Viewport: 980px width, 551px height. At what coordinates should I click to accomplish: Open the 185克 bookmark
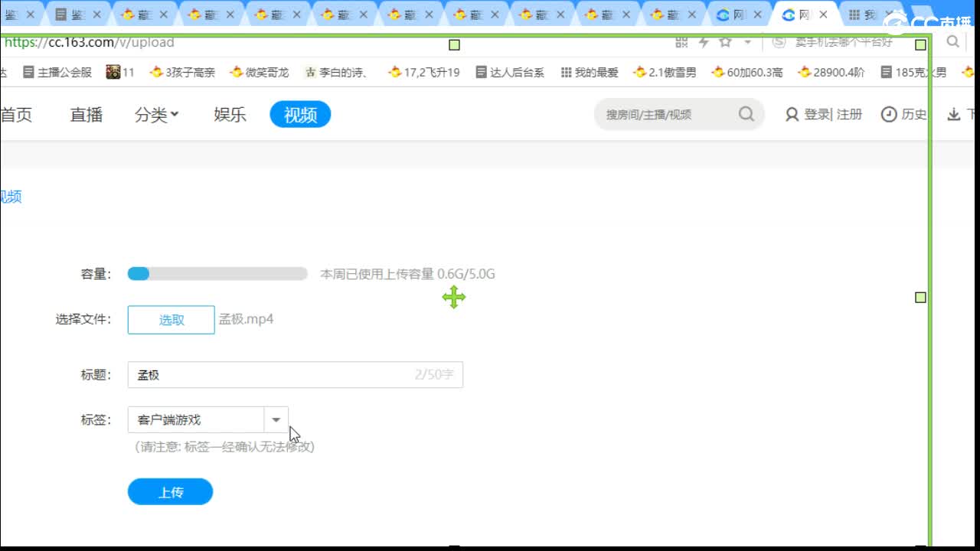[913, 72]
